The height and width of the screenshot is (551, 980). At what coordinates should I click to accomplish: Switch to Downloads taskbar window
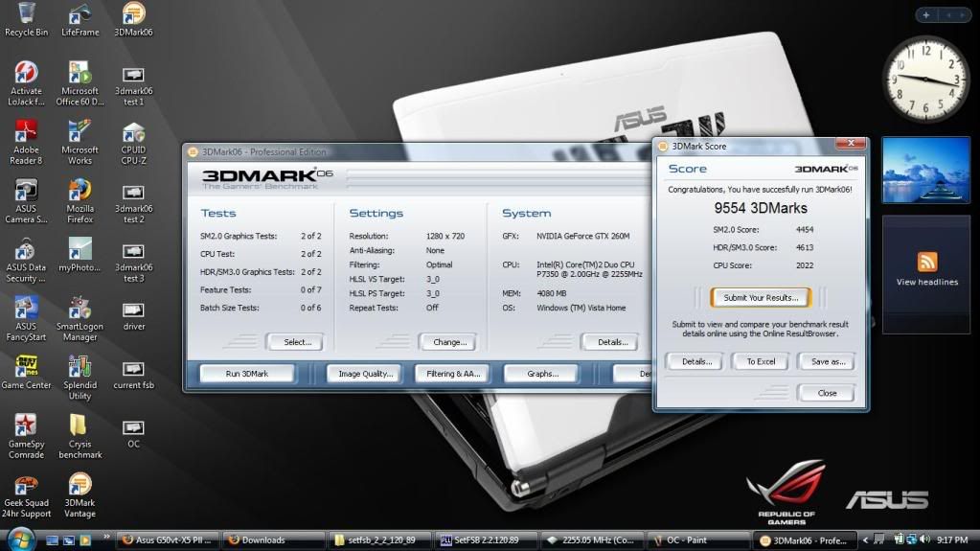pyautogui.click(x=273, y=540)
